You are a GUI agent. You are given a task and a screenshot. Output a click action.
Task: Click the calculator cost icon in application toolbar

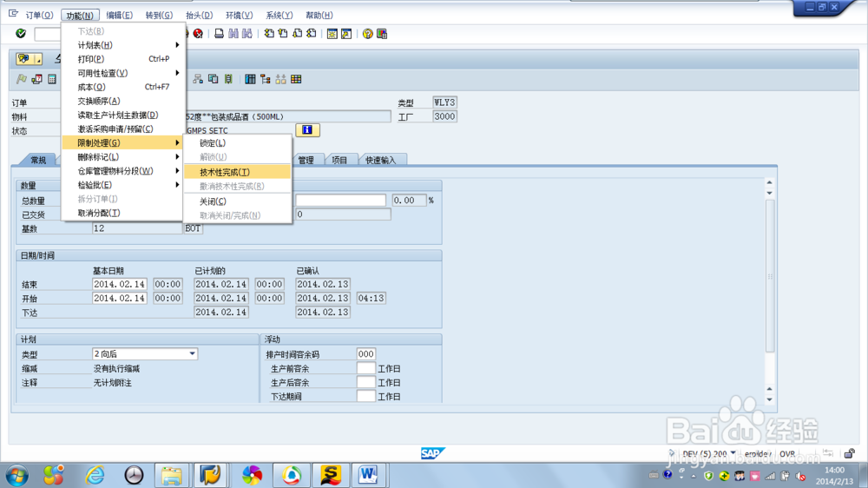52,79
